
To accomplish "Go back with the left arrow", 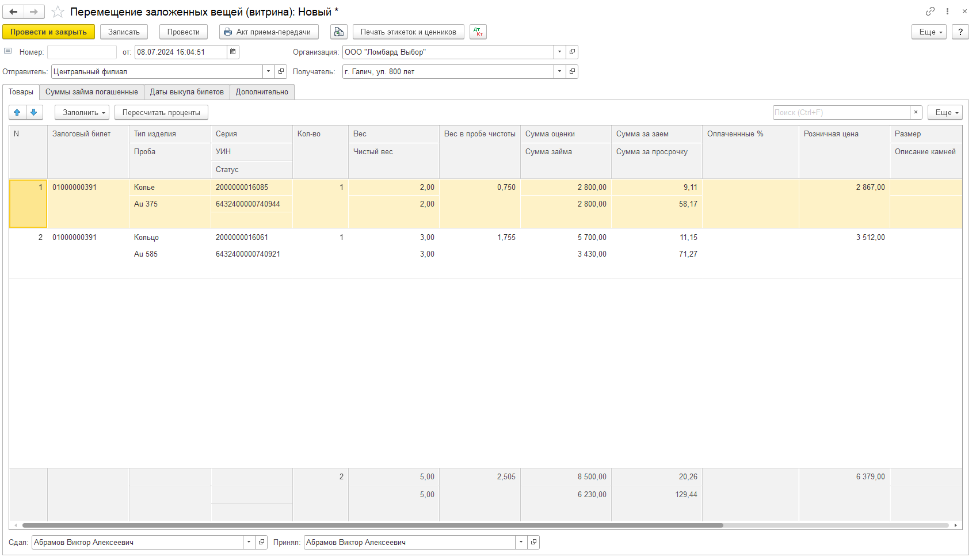I will coord(13,12).
